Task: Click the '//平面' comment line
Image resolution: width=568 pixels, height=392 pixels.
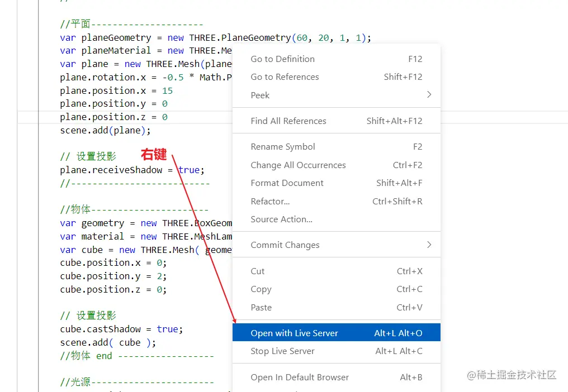Action: point(131,24)
